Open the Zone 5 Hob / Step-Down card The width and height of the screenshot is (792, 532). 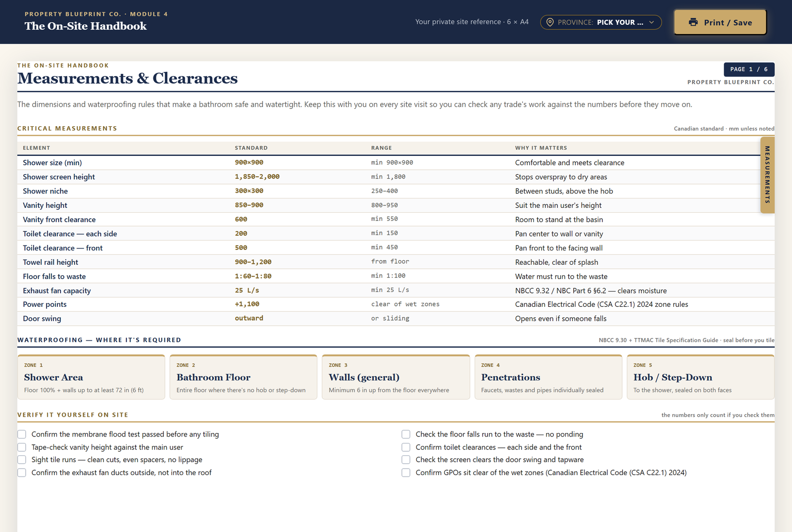[x=700, y=377]
